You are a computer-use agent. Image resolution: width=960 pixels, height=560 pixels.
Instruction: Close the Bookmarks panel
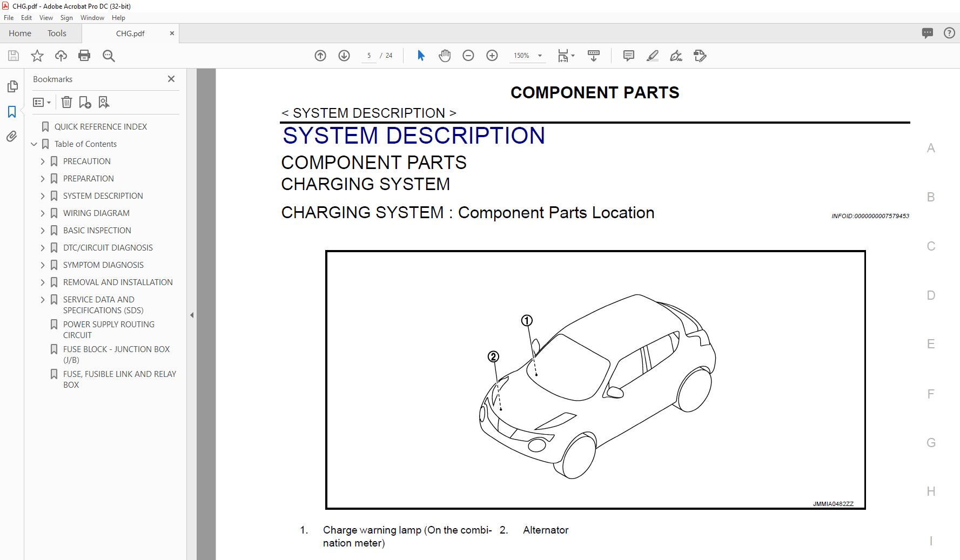(171, 79)
